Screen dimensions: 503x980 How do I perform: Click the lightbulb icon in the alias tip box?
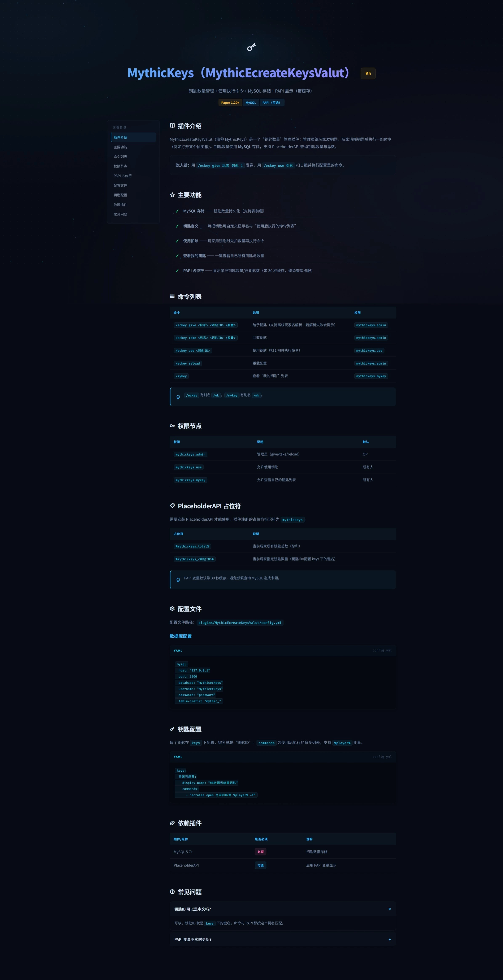pyautogui.click(x=178, y=397)
